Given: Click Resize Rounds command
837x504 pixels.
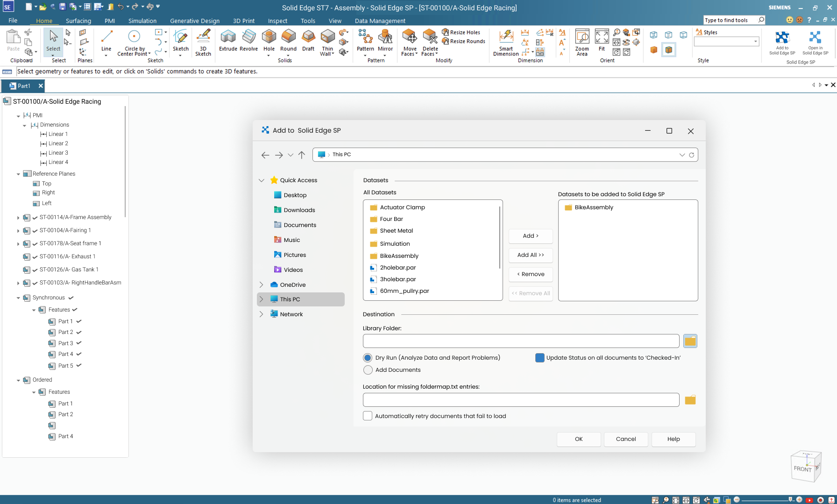Looking at the screenshot, I should [464, 41].
